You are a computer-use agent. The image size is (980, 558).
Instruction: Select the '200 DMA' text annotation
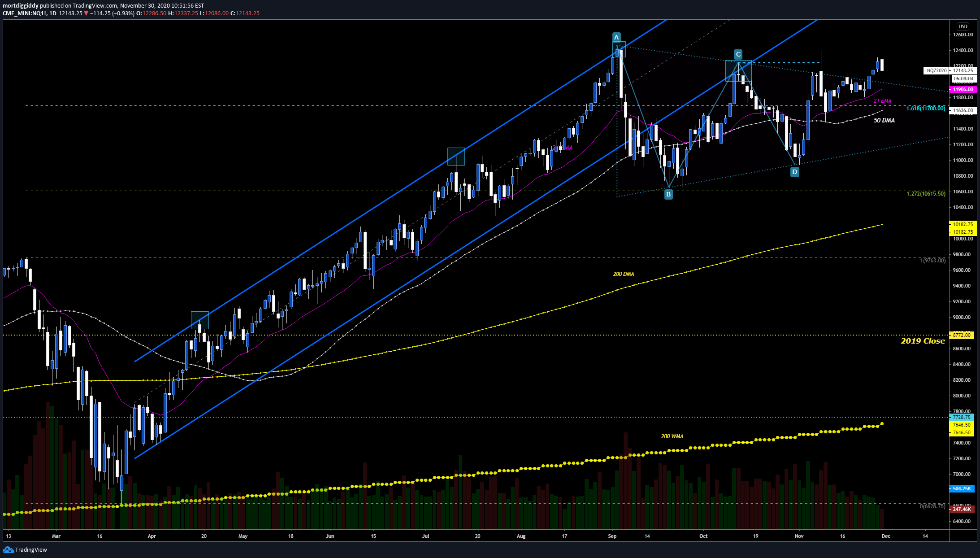tap(624, 274)
